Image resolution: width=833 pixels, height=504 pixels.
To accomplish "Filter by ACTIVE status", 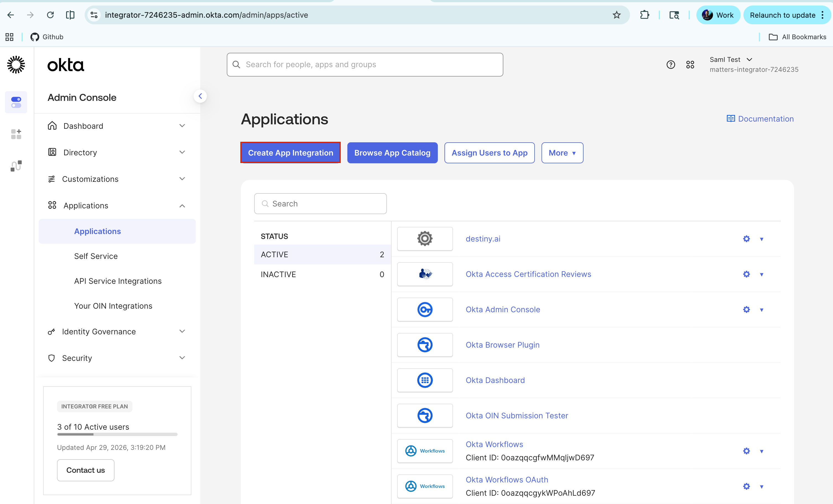I will pyautogui.click(x=322, y=254).
